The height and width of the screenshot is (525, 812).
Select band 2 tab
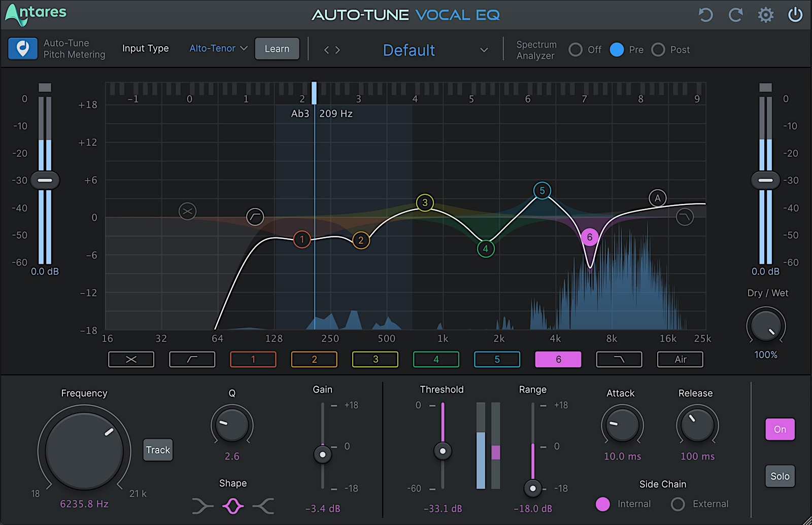point(314,359)
